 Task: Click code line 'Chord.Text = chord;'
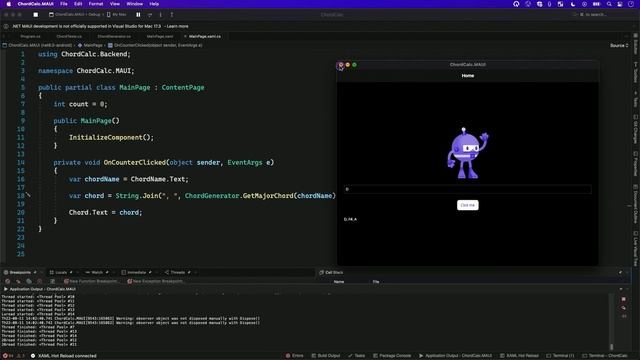[105, 212]
